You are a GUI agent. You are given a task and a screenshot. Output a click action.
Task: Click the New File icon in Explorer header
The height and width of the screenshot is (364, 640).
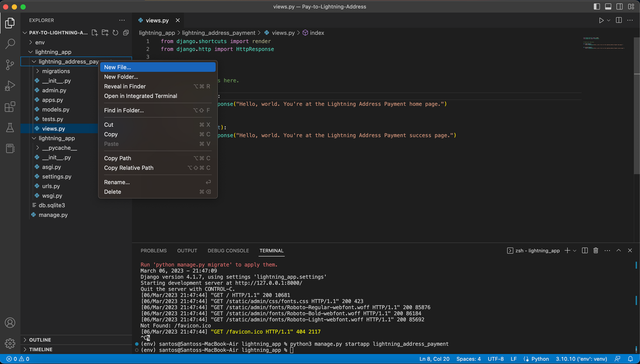point(94,33)
